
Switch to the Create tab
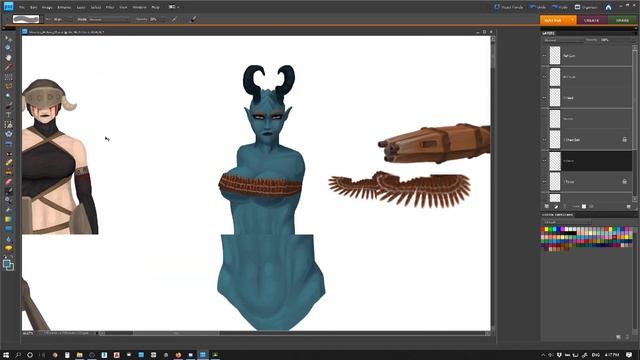[x=591, y=20]
